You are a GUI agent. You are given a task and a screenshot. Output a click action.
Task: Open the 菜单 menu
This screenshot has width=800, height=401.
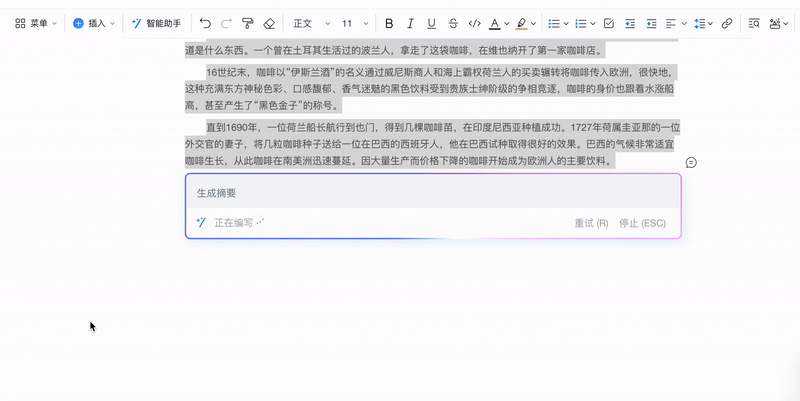[x=35, y=22]
